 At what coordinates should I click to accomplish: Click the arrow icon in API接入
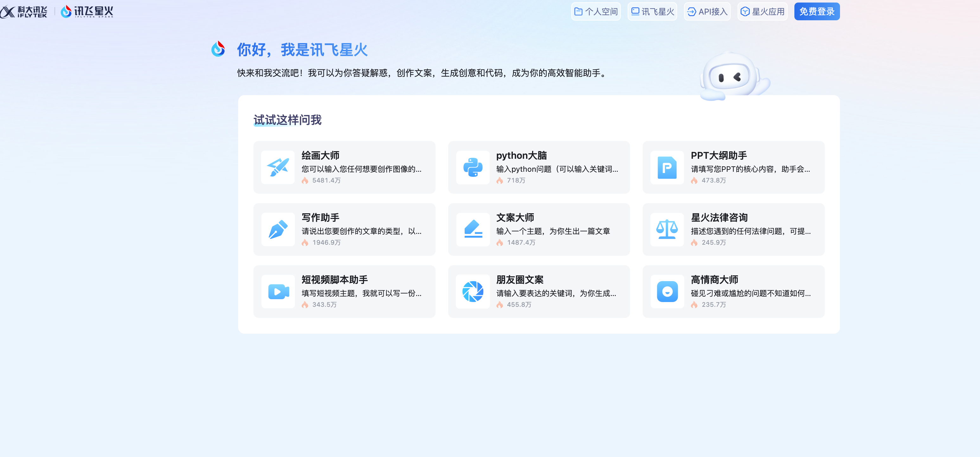tap(692, 12)
